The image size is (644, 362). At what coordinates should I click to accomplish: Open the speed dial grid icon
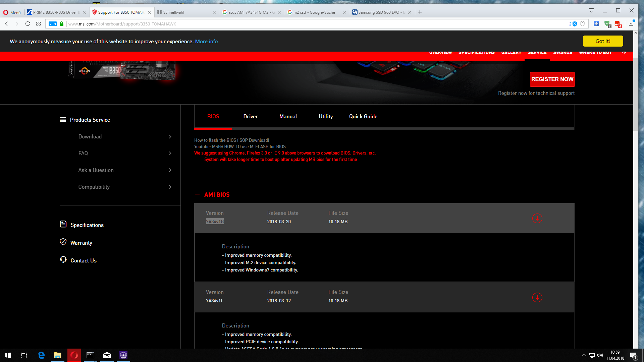coord(38,24)
